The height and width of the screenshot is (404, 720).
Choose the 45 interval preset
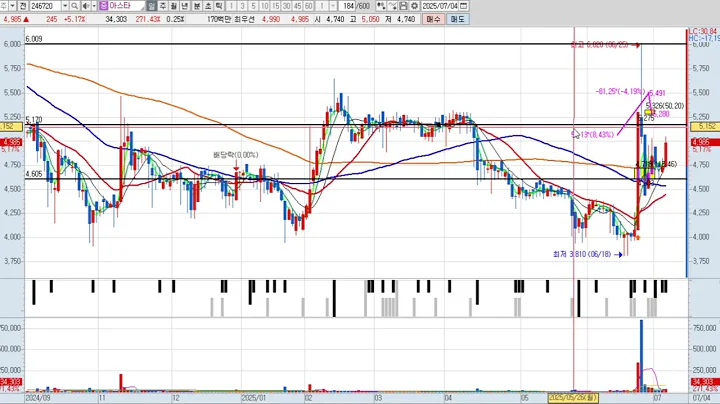point(298,6)
